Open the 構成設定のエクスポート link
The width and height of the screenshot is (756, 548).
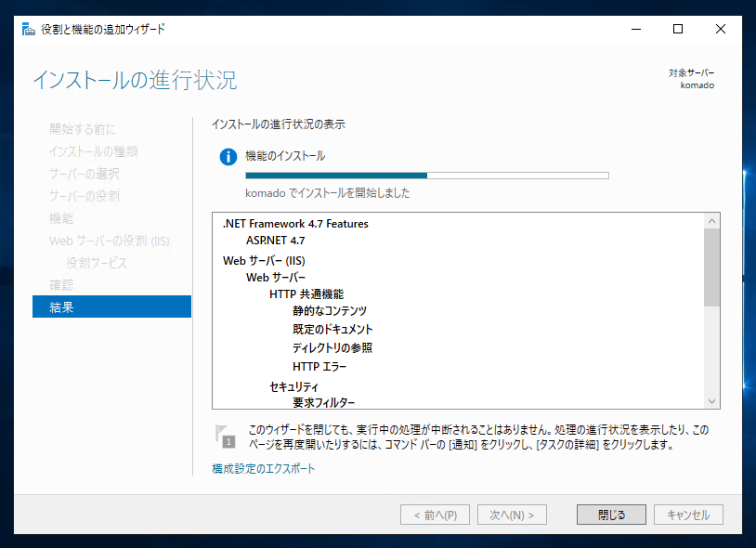click(x=263, y=468)
